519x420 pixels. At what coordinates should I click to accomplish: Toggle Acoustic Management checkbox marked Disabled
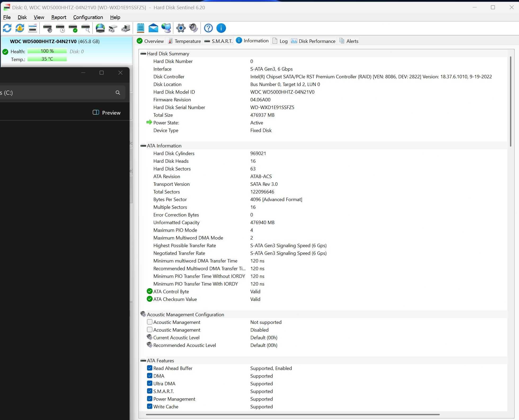(150, 330)
